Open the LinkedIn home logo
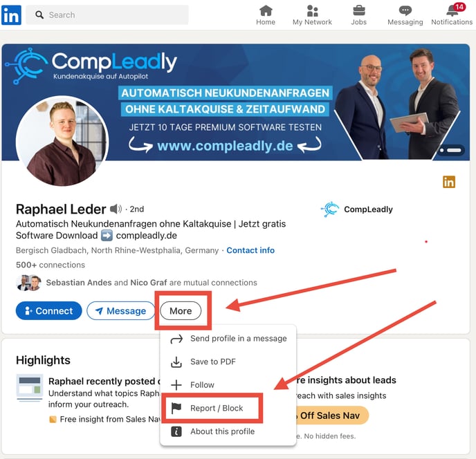This screenshot has height=459, width=476. 11,15
